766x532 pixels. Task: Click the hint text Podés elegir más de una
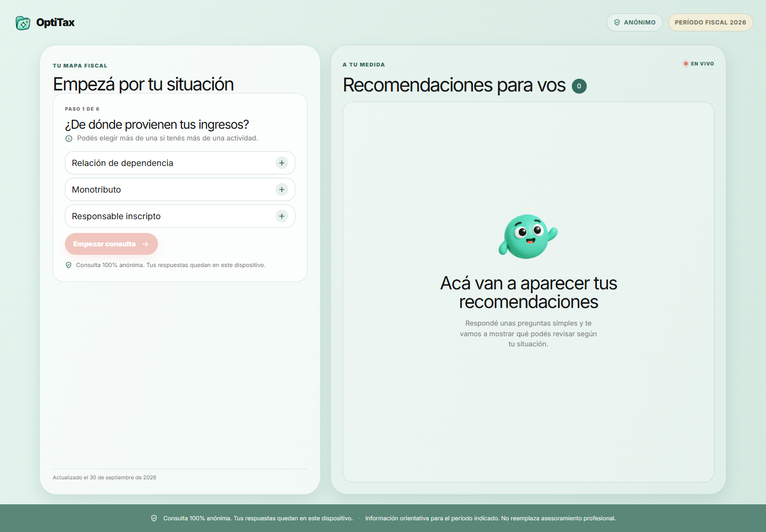coord(168,138)
